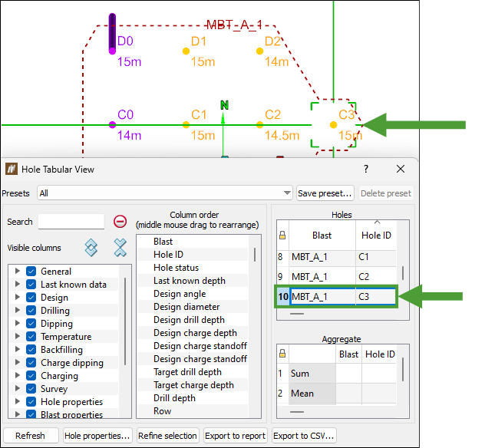Select the C1 hole marker

point(186,125)
